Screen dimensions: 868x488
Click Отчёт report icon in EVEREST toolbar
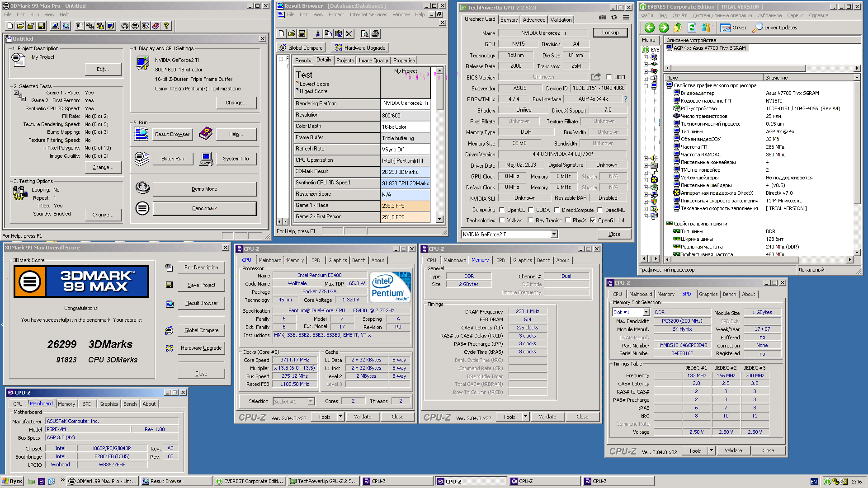[x=725, y=28]
